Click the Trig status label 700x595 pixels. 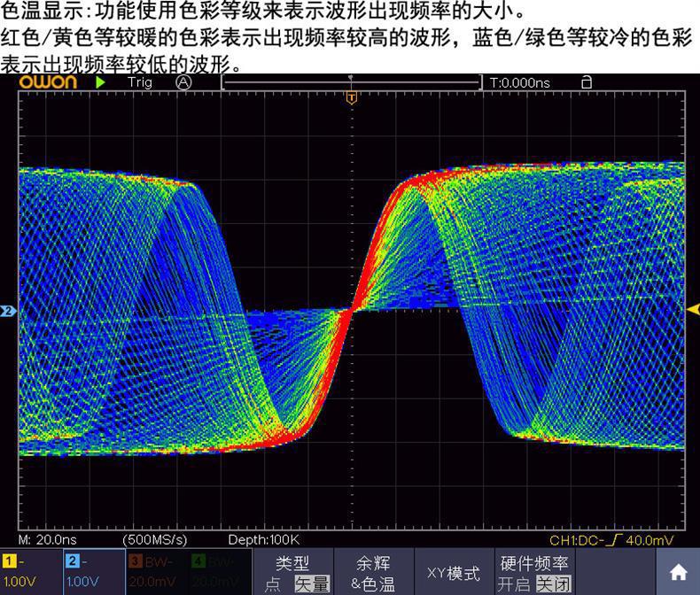[x=140, y=82]
